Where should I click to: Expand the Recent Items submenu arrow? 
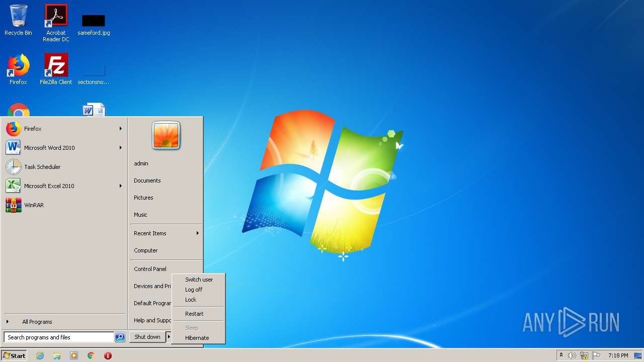click(x=198, y=233)
